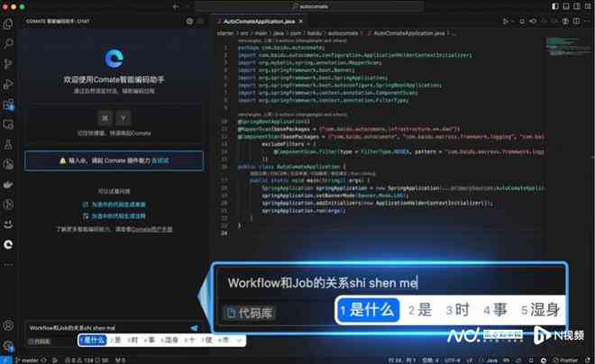Open chat history in Comate panel header

coord(189,22)
